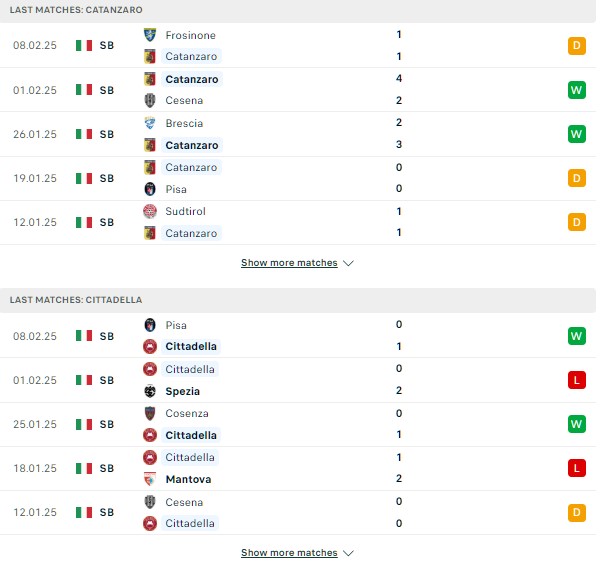
Task: Select the Last Matches: Cittadella section header
Action: 298,300
